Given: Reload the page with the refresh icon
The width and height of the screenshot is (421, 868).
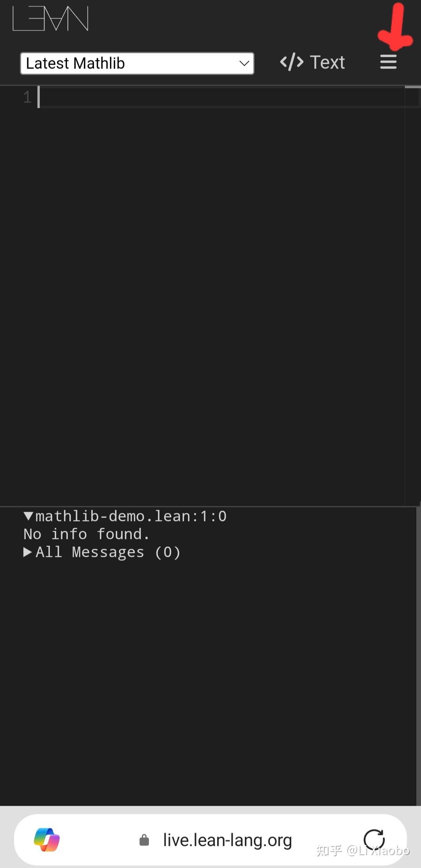Looking at the screenshot, I should tap(374, 840).
